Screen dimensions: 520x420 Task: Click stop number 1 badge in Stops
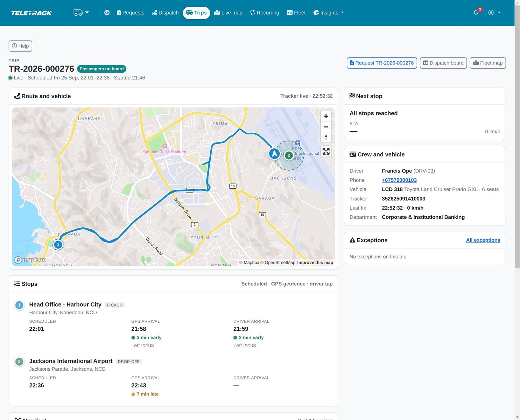coord(19,305)
